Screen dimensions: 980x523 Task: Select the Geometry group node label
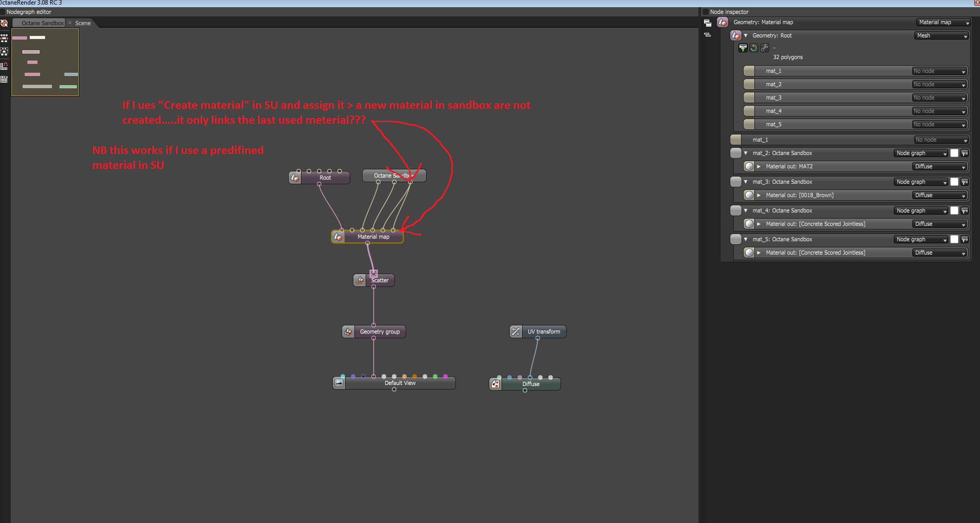pos(380,332)
